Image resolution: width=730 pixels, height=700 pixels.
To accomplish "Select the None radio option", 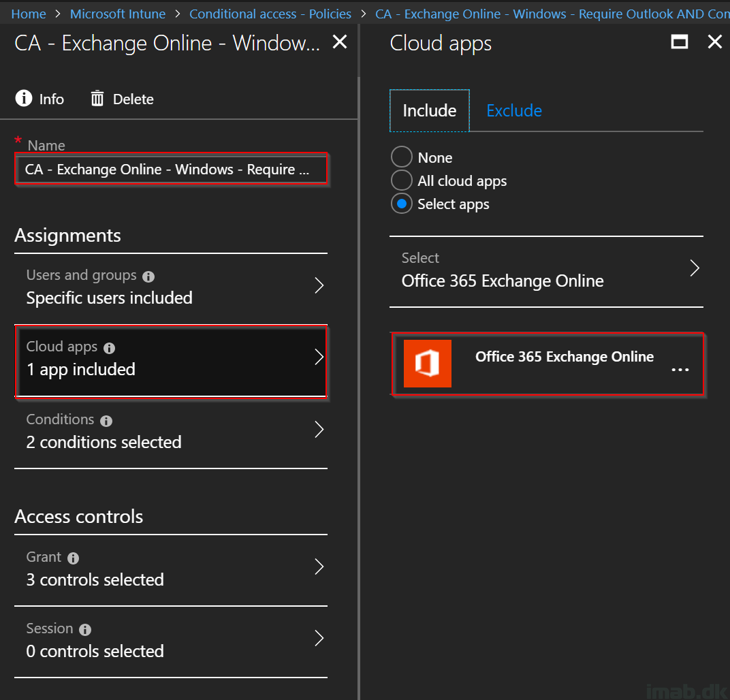I will (402, 157).
